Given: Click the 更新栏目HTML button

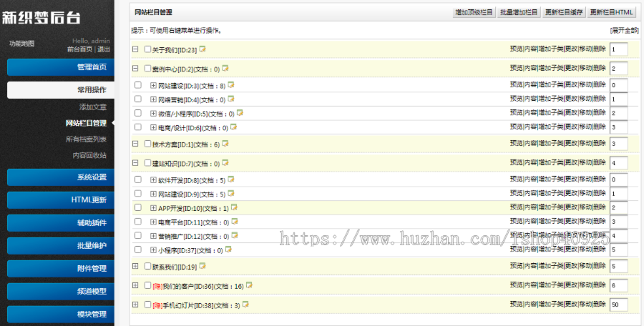Looking at the screenshot, I should [612, 12].
